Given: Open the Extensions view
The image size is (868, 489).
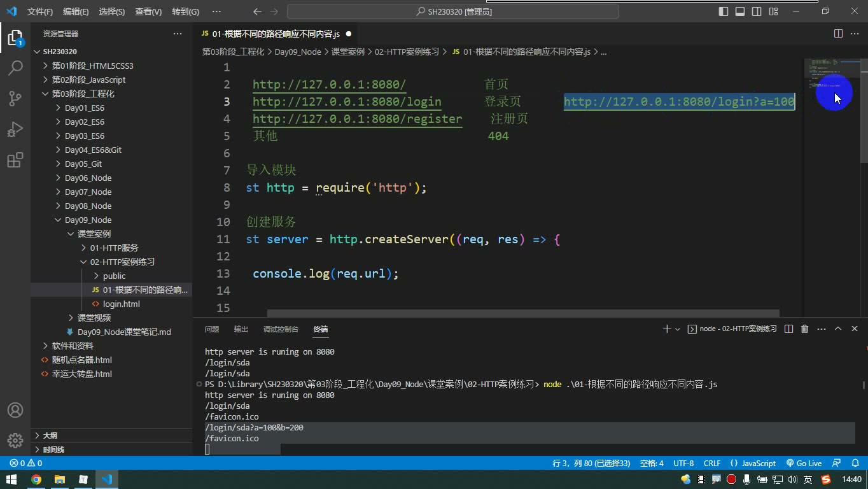Looking at the screenshot, I should (x=15, y=159).
